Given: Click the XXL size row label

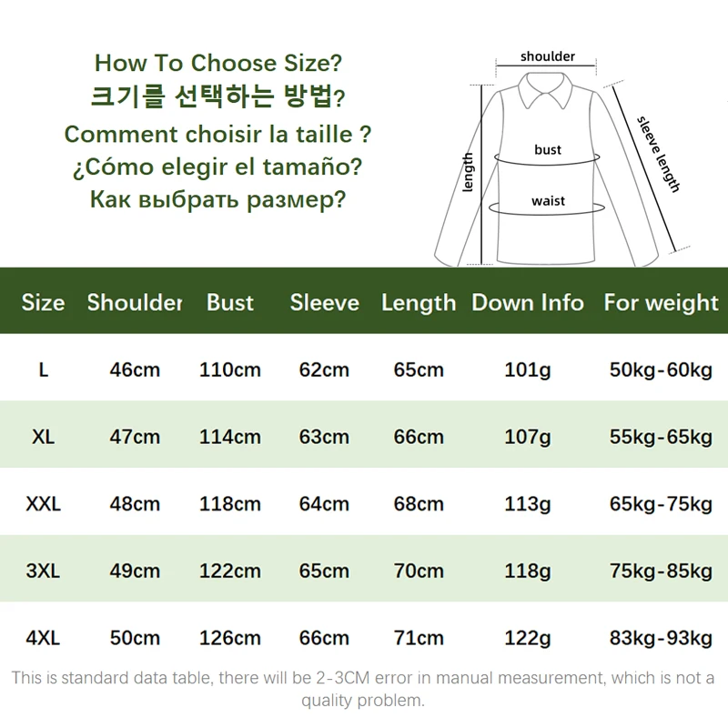Looking at the screenshot, I should [43, 504].
